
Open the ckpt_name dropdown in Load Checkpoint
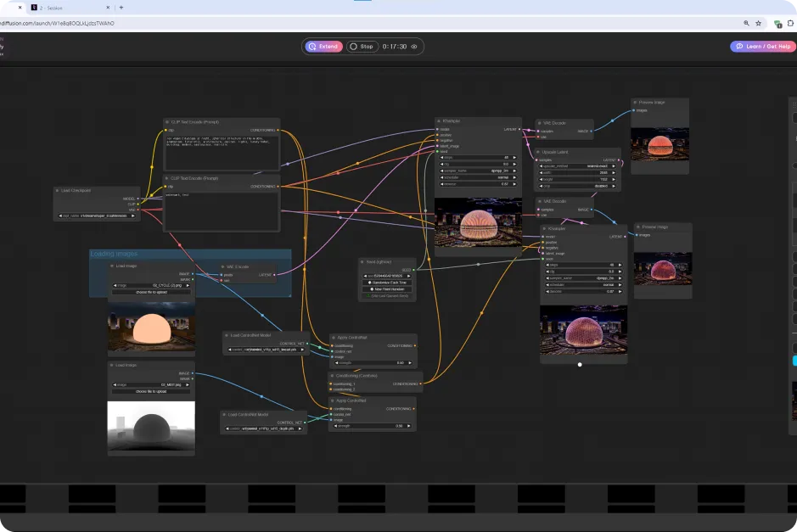click(97, 216)
